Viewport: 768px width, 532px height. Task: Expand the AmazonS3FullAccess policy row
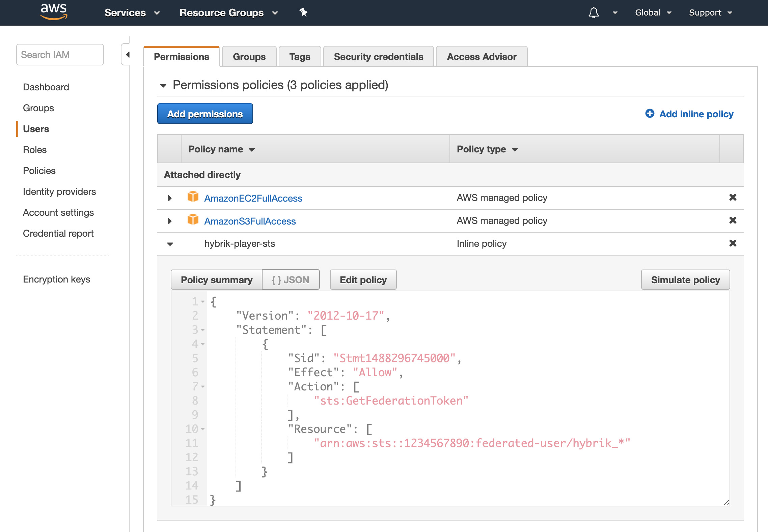pyautogui.click(x=170, y=221)
